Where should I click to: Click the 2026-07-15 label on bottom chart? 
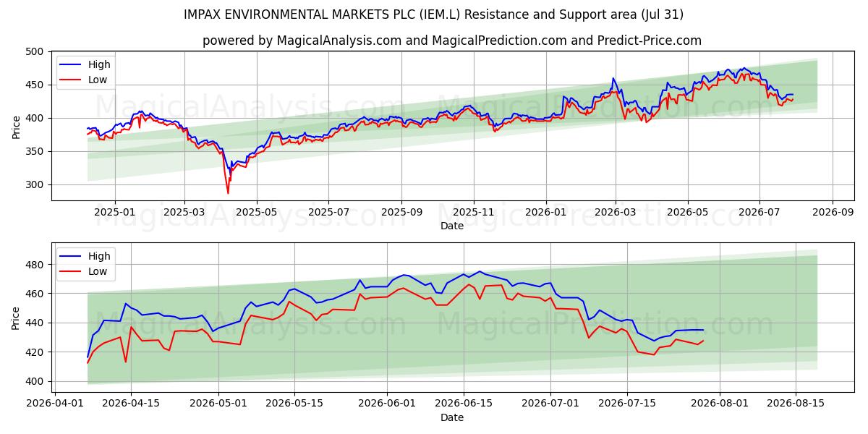626,404
